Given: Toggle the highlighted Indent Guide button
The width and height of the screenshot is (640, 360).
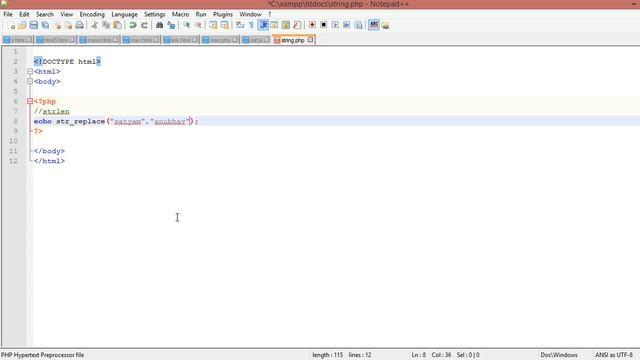Looking at the screenshot, I should pyautogui.click(x=263, y=25).
